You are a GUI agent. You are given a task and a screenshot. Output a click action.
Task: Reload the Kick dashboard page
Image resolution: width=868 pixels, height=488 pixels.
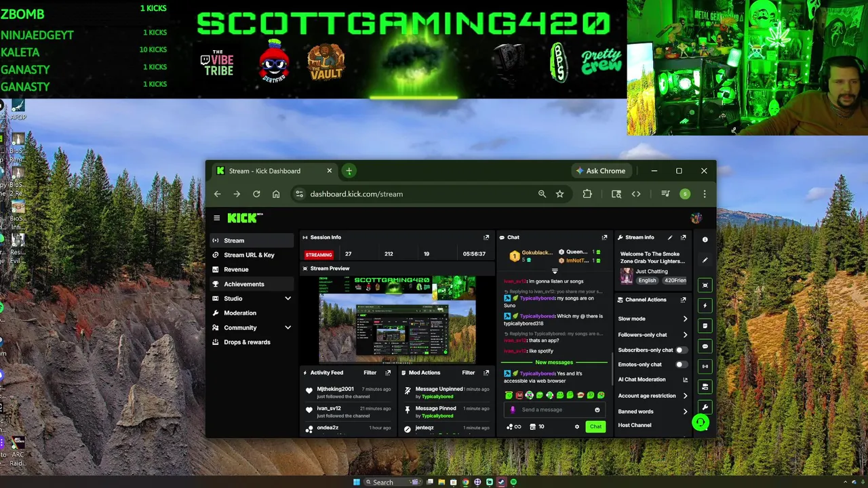coord(256,194)
